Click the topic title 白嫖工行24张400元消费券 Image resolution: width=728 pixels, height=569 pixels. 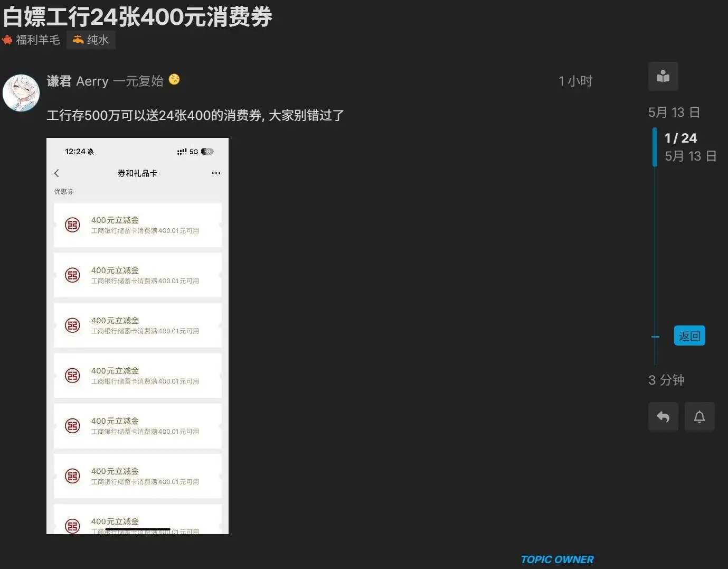137,16
